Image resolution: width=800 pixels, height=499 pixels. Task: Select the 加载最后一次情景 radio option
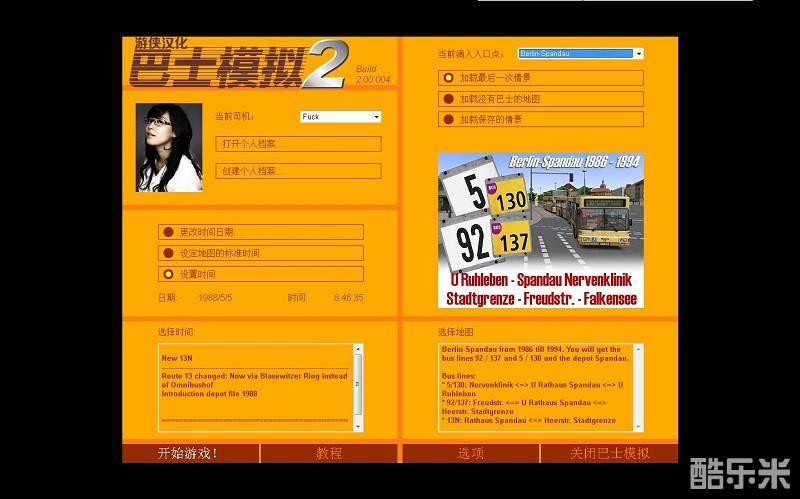pyautogui.click(x=449, y=78)
